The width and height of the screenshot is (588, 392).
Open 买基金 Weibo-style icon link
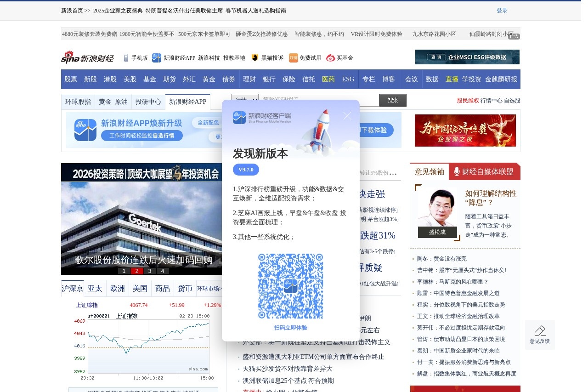331,58
